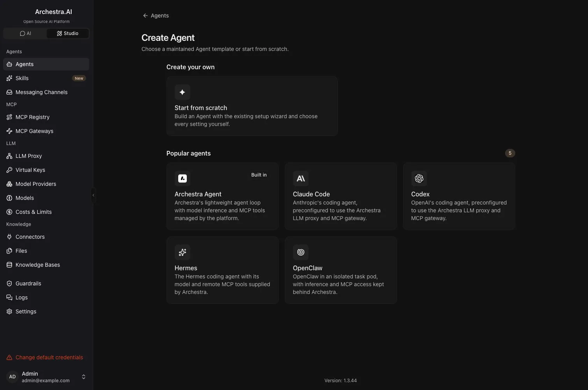This screenshot has height=390, width=588.
Task: Click the Agents robot icon in sidebar
Action: pos(9,64)
